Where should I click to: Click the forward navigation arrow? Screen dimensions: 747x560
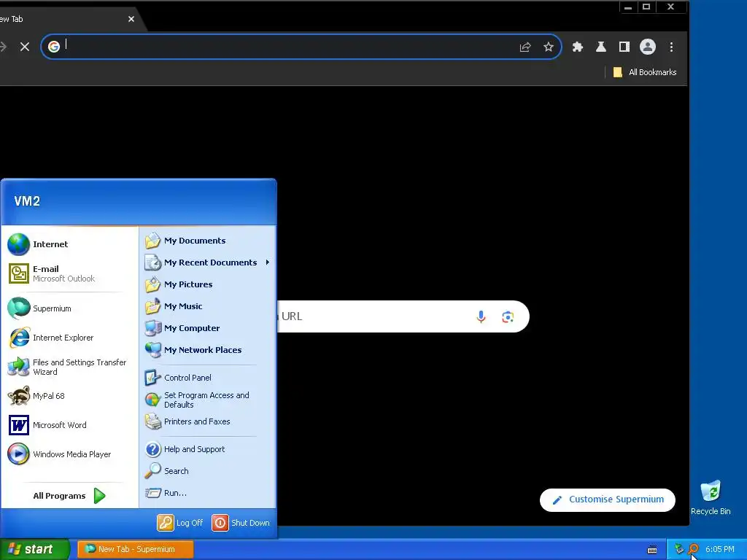click(3, 47)
